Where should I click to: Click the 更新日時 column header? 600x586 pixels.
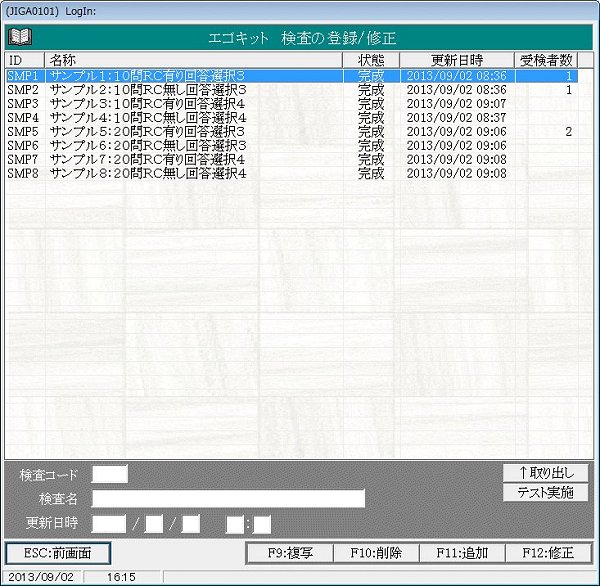point(457,60)
